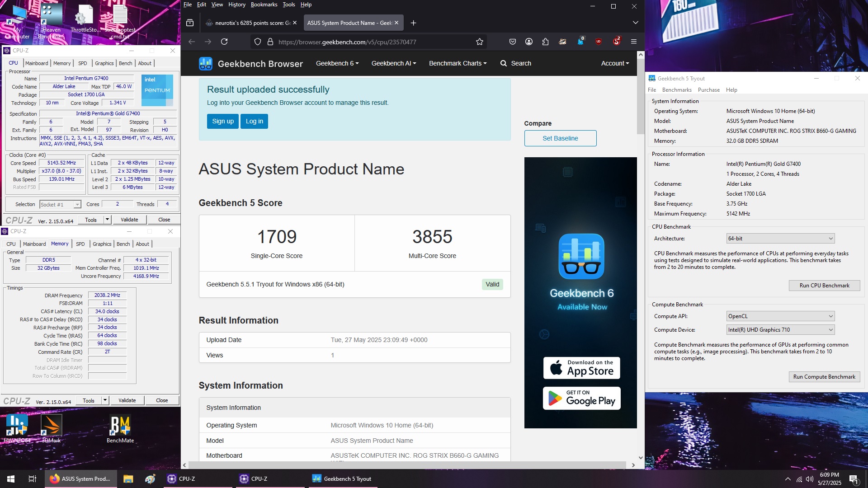Open File Explorer from taskbar

point(128,479)
